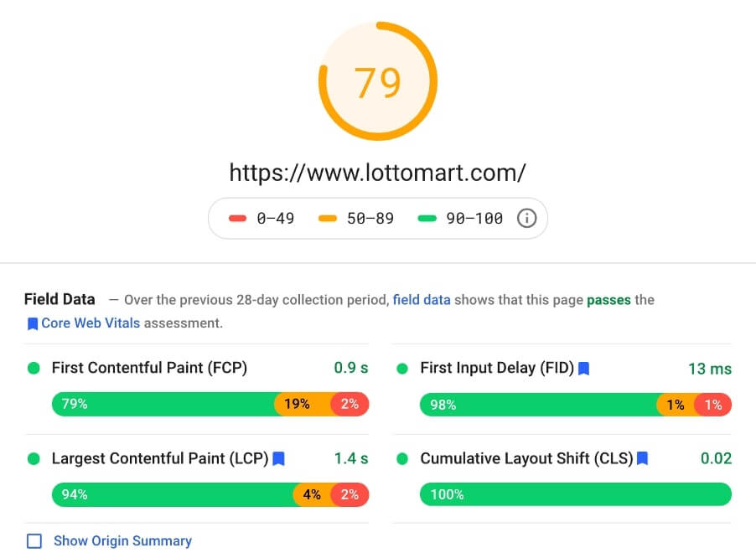Click the bookmark icon beside First Input Delay
The image size is (756, 558).
pyautogui.click(x=584, y=369)
